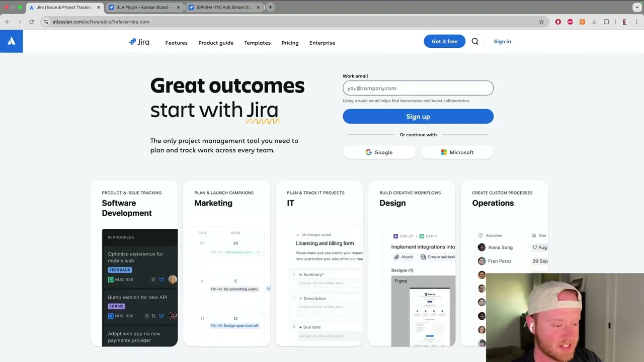
Task: Open site search with the magnifier icon
Action: [475, 41]
